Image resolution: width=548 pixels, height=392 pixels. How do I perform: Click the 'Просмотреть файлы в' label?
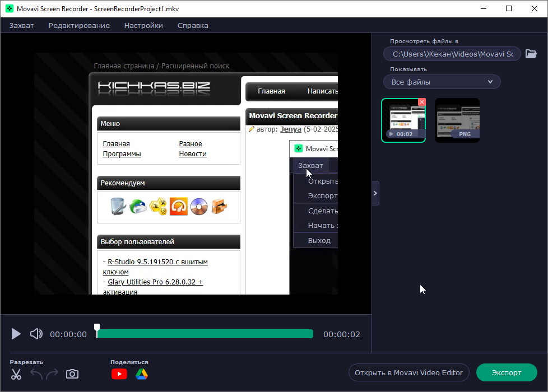[x=424, y=41]
